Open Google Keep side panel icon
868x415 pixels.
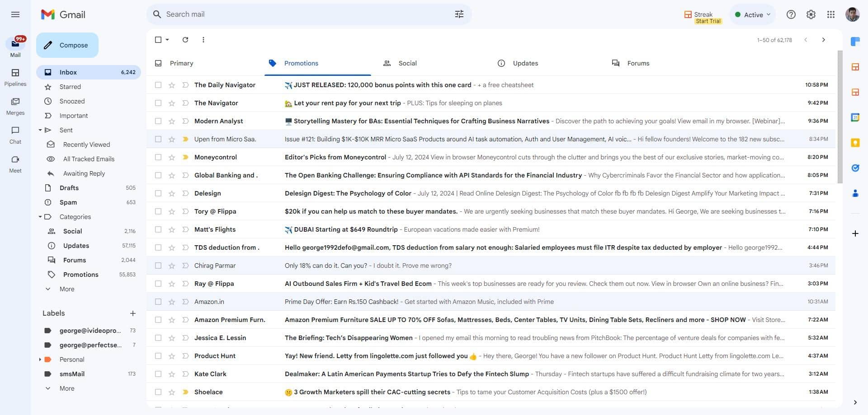855,143
